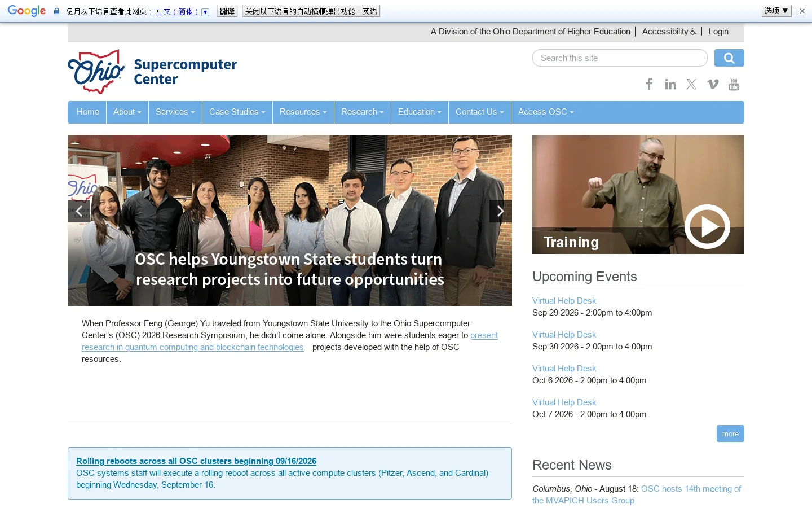This screenshot has height=508, width=812.
Task: Open Virtual Help Desk Sep 30 event
Action: (564, 335)
